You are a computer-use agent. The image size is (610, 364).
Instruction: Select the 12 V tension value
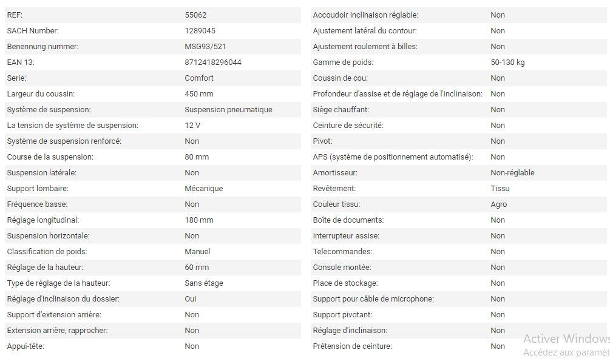(x=192, y=126)
